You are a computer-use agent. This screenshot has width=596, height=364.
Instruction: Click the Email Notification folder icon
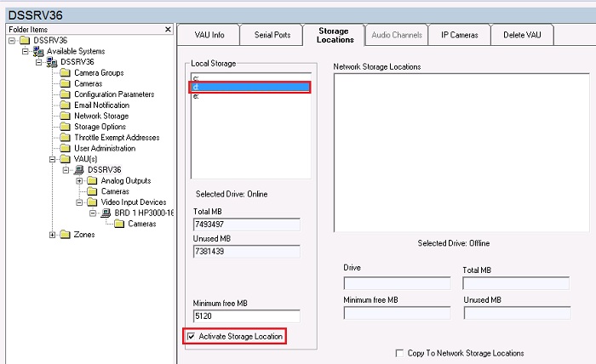(x=66, y=105)
